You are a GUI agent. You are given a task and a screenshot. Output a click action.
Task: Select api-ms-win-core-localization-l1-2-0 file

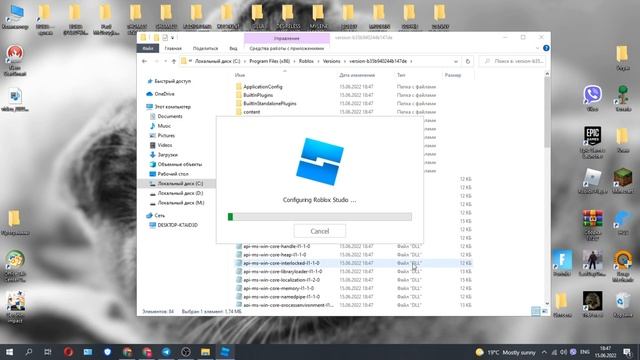click(282, 280)
